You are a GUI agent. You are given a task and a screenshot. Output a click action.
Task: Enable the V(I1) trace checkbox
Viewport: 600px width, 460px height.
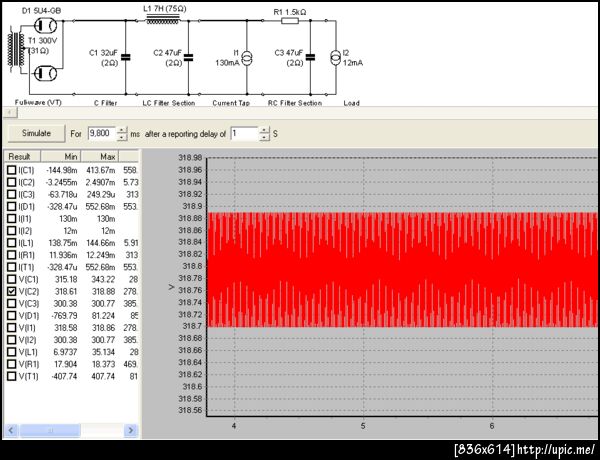tap(12, 328)
